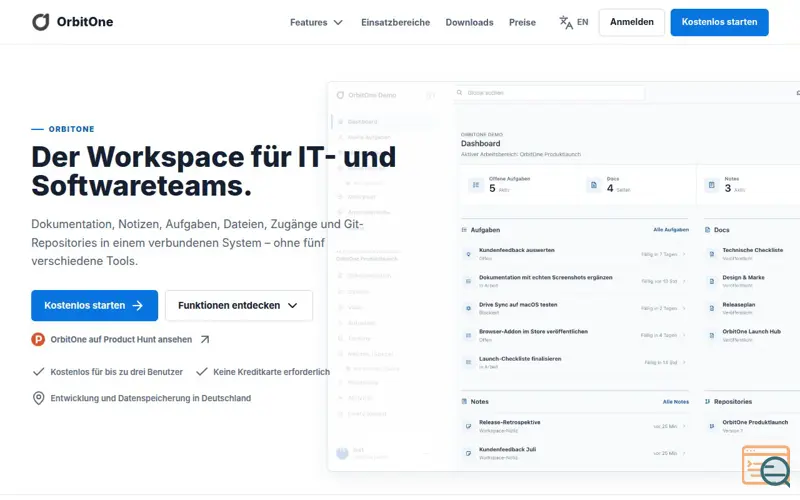Click the location pin icon beside Entwicklung und Datenspeicherung
Screen dimensions: 800x500
point(38,398)
